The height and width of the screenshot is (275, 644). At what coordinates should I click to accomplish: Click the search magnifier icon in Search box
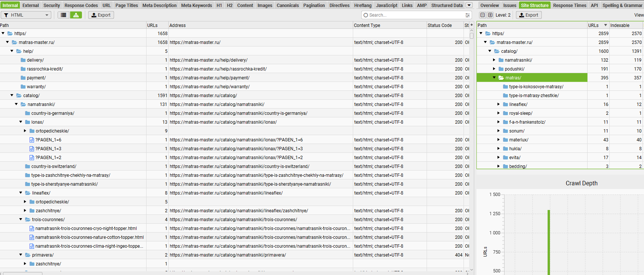366,15
